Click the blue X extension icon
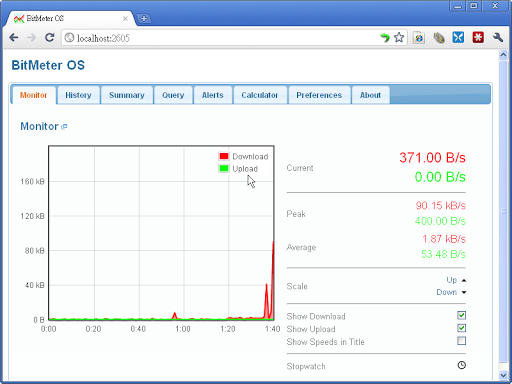Image resolution: width=512 pixels, height=384 pixels. coord(458,37)
